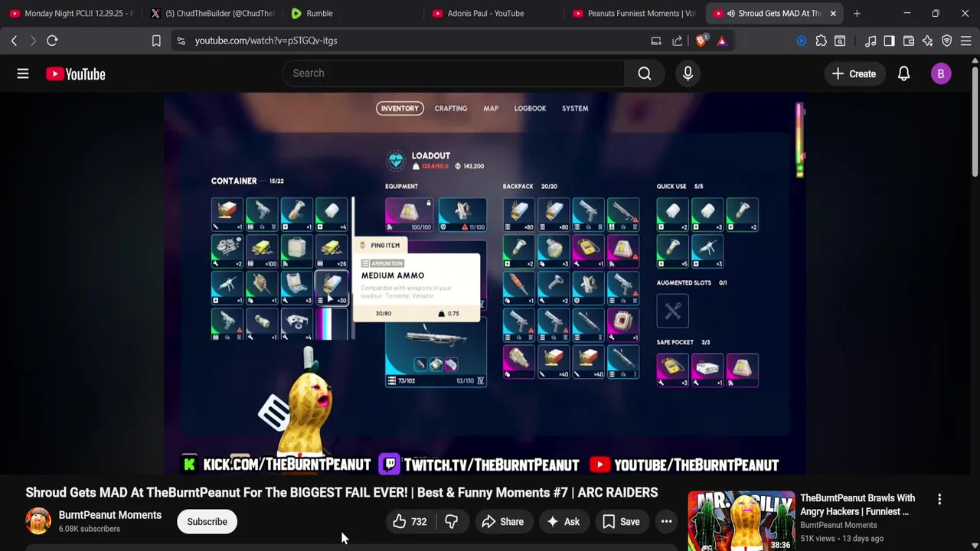Start voice search with the microphone icon
Screen dimensions: 980x551
coord(688,73)
